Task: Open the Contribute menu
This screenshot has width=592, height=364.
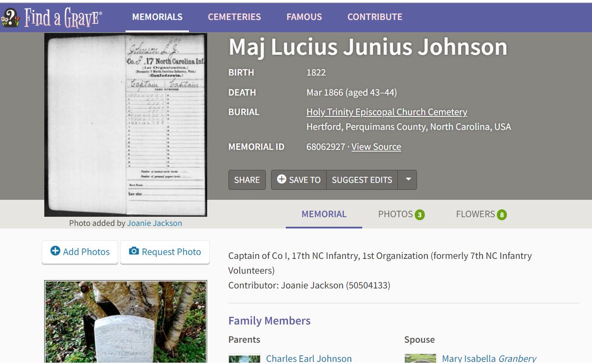Action: click(375, 17)
